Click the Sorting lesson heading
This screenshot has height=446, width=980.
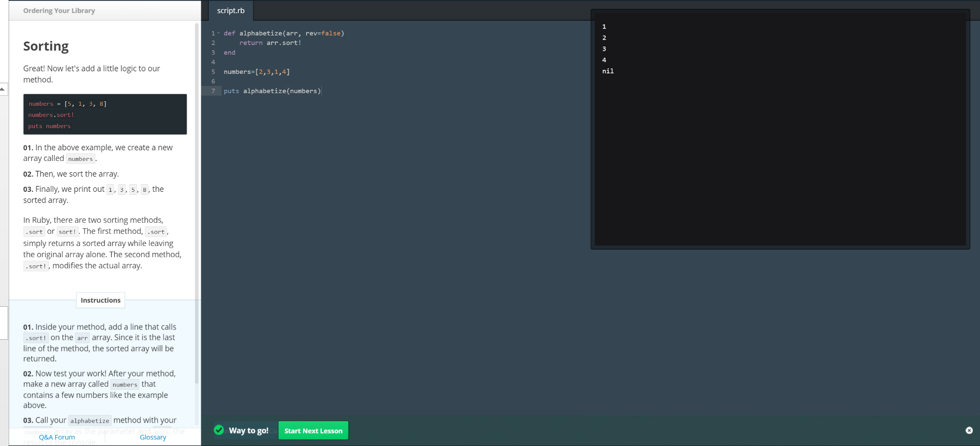tap(46, 46)
